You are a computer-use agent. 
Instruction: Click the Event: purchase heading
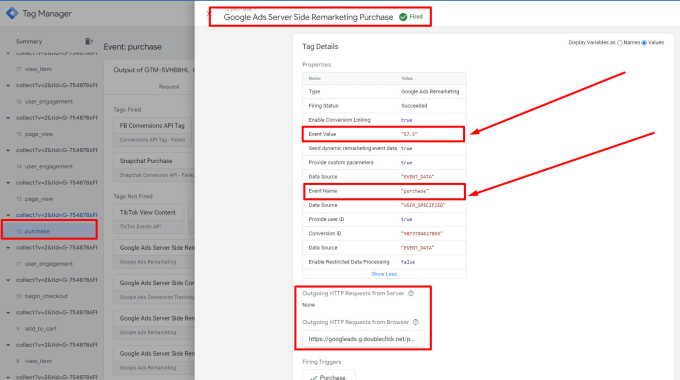point(132,47)
